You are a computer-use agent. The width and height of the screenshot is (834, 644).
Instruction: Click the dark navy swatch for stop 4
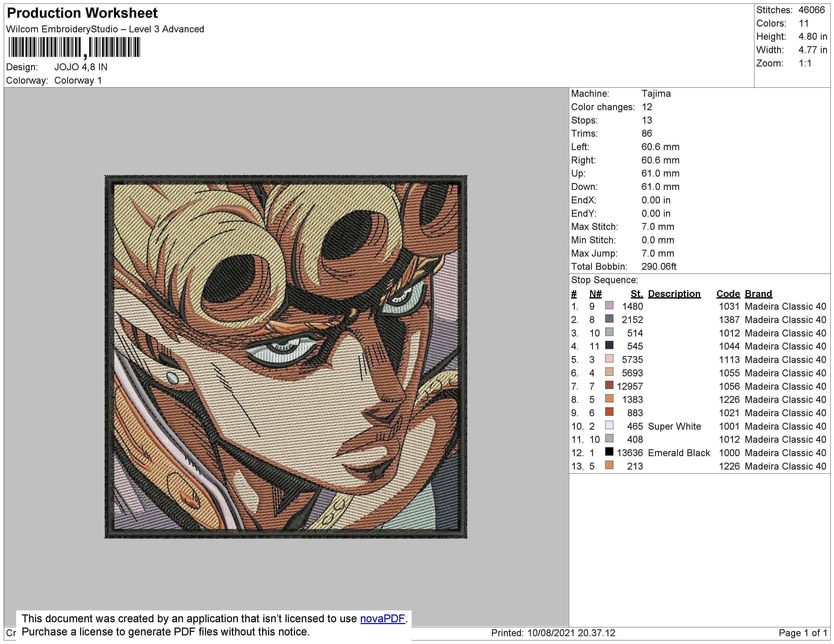point(610,345)
